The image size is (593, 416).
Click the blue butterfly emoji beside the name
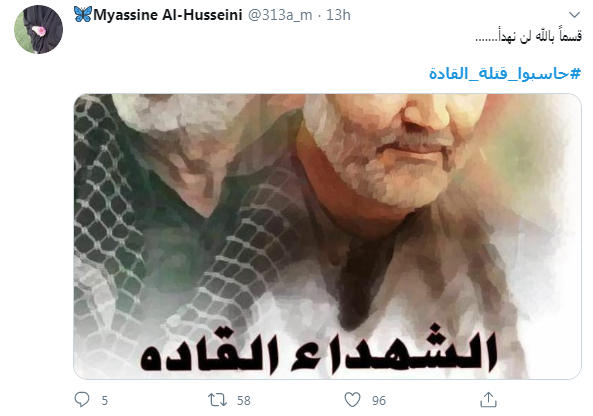pos(83,14)
